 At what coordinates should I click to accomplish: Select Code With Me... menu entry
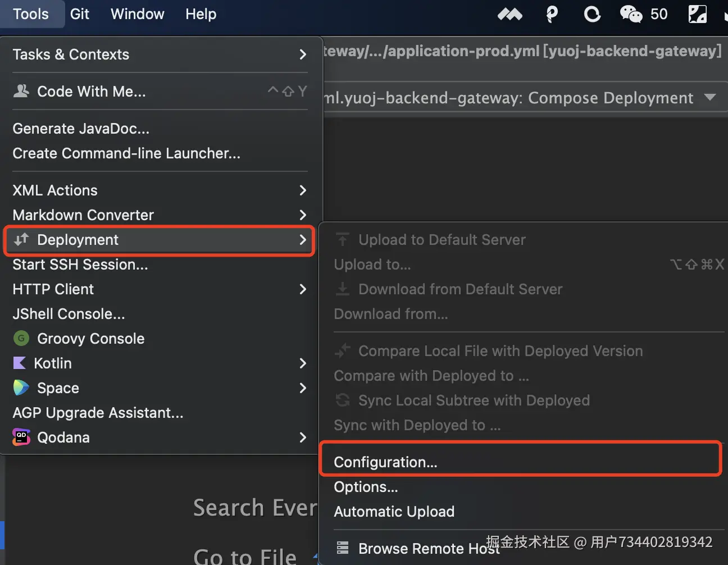click(x=160, y=92)
